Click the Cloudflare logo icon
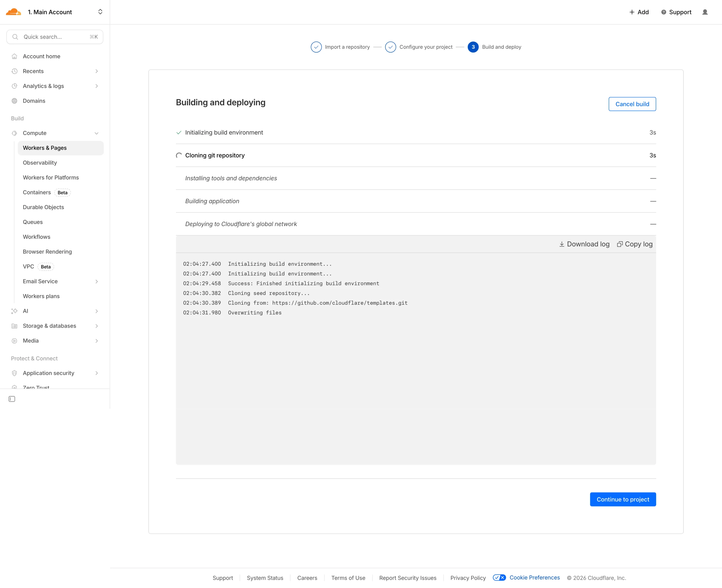The height and width of the screenshot is (588, 722). 14,12
